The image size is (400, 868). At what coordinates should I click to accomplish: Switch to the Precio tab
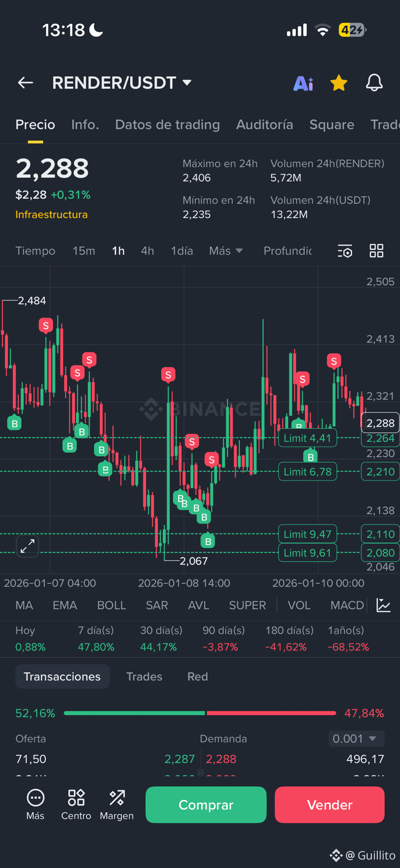coord(35,125)
